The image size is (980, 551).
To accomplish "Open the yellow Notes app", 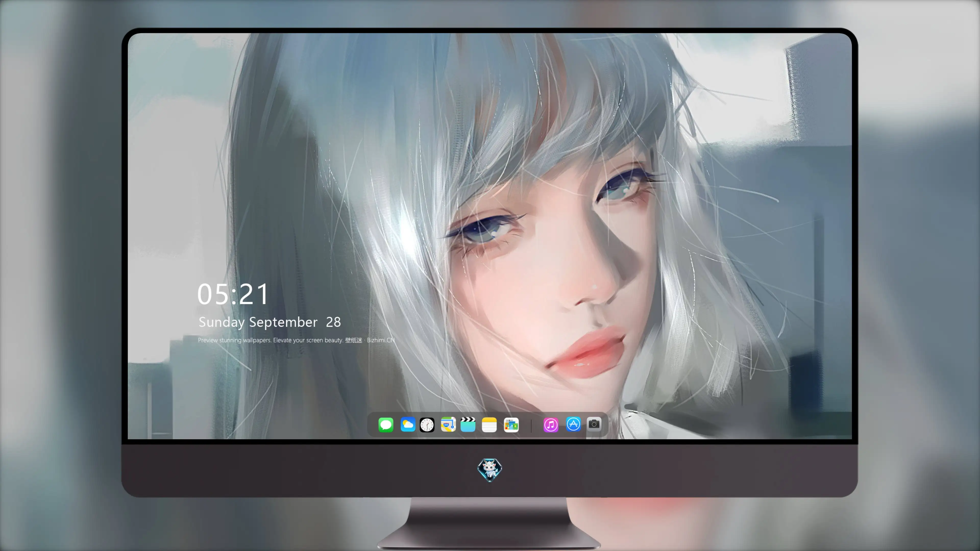I will [489, 425].
